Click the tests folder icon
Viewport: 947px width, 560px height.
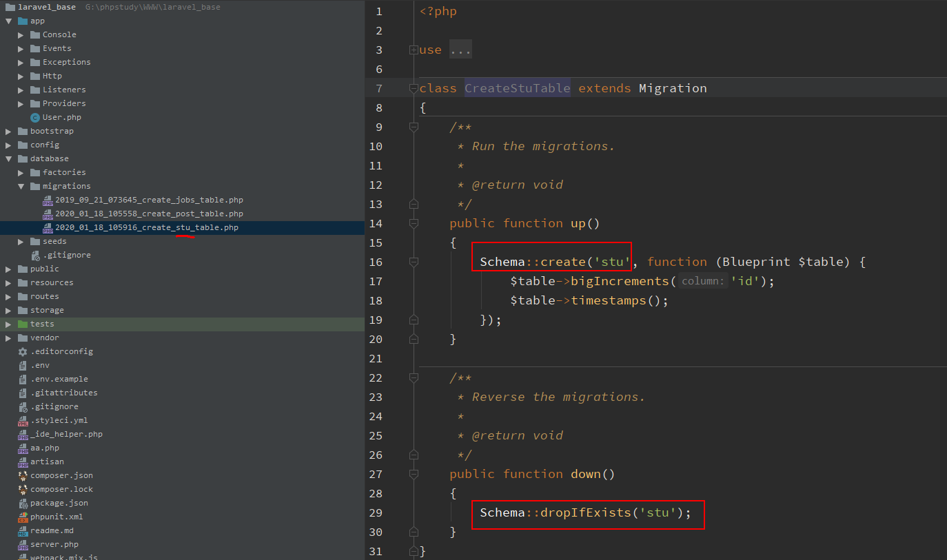click(23, 324)
